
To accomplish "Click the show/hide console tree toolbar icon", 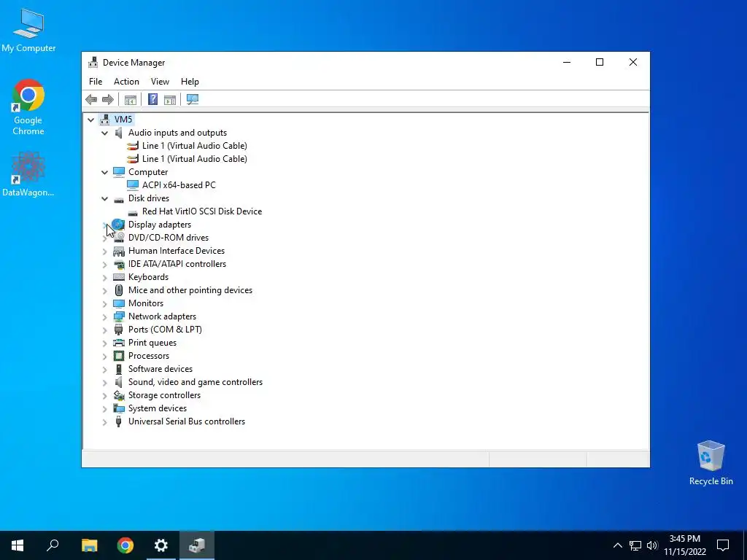I will click(x=130, y=99).
